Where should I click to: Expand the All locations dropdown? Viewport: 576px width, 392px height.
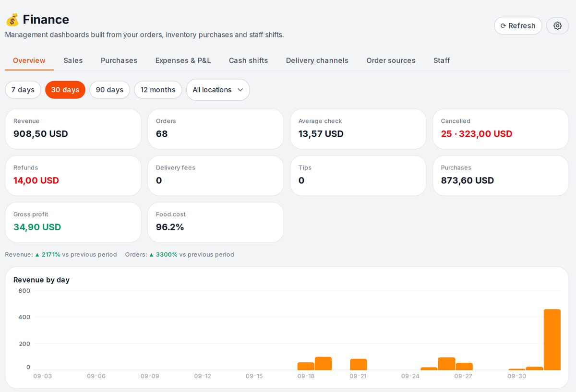(x=218, y=90)
